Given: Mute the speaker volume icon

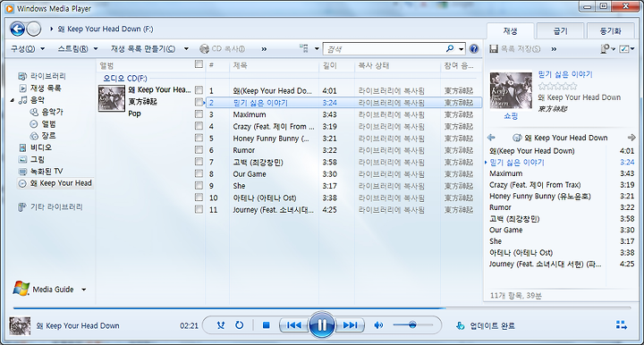Looking at the screenshot, I should point(378,325).
